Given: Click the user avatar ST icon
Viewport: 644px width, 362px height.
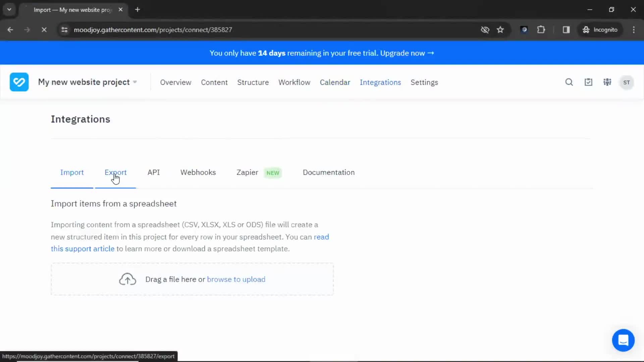Looking at the screenshot, I should point(627,82).
